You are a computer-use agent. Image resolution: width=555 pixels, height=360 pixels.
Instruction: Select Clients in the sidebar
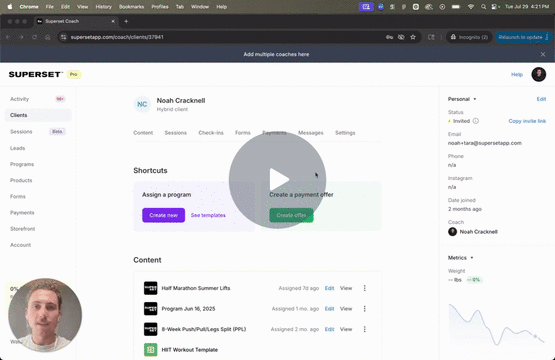(38, 115)
